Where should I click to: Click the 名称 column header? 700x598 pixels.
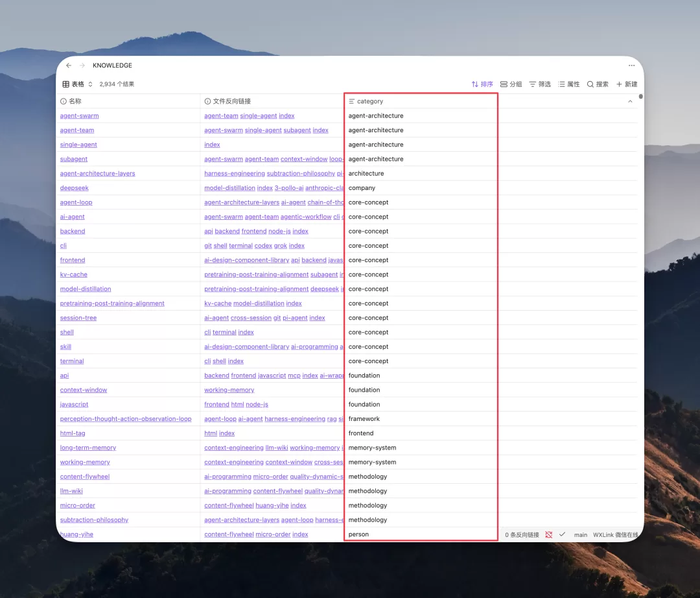tap(129, 101)
